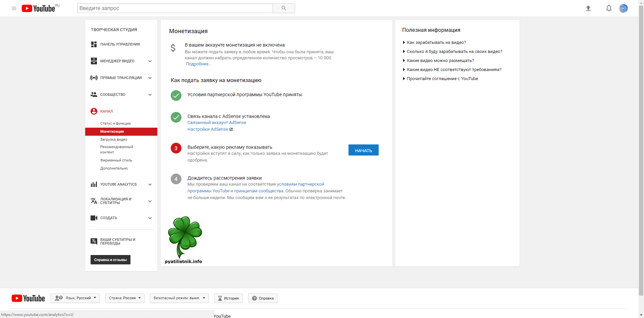Screen dimensions: 644x318
Task: Open the account avatar menu
Action: pyautogui.click(x=623, y=8)
